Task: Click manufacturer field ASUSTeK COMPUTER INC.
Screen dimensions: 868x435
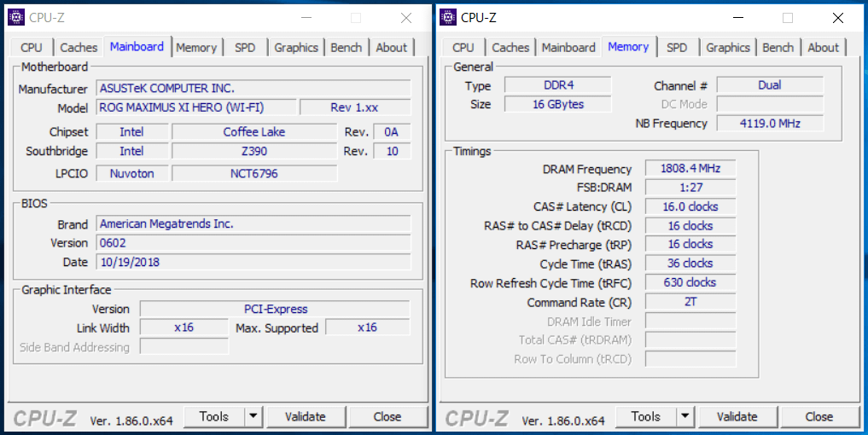Action: coord(253,89)
